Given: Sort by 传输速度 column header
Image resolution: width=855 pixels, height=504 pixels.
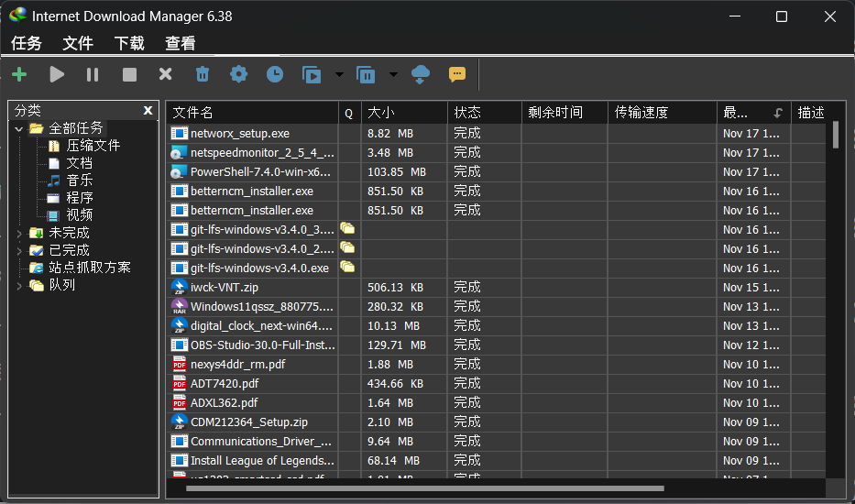Looking at the screenshot, I should click(662, 113).
